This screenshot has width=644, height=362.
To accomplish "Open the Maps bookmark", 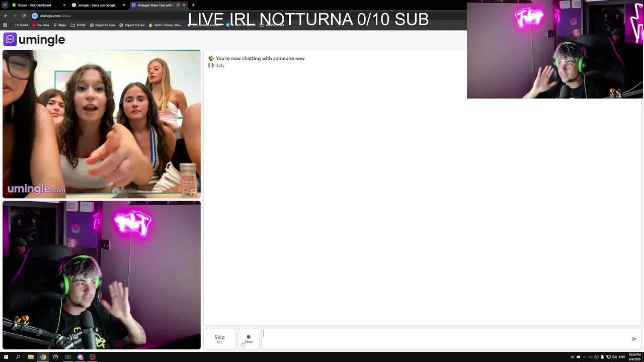I will pyautogui.click(x=59, y=25).
